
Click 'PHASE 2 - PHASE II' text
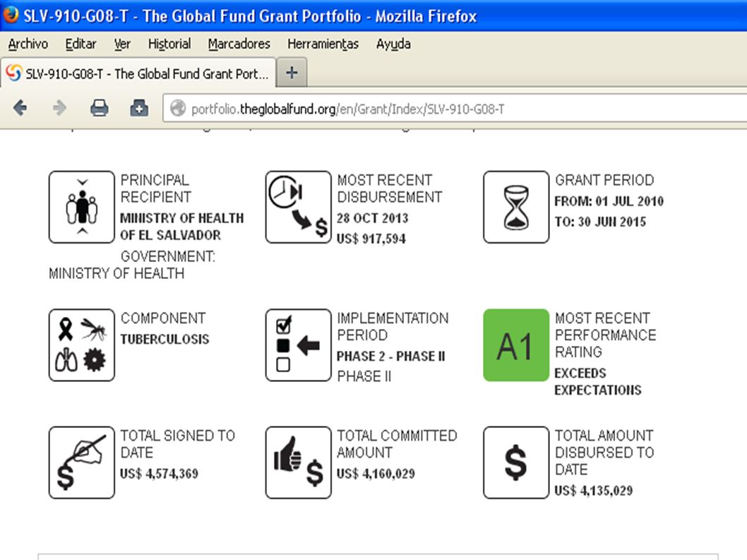[390, 356]
